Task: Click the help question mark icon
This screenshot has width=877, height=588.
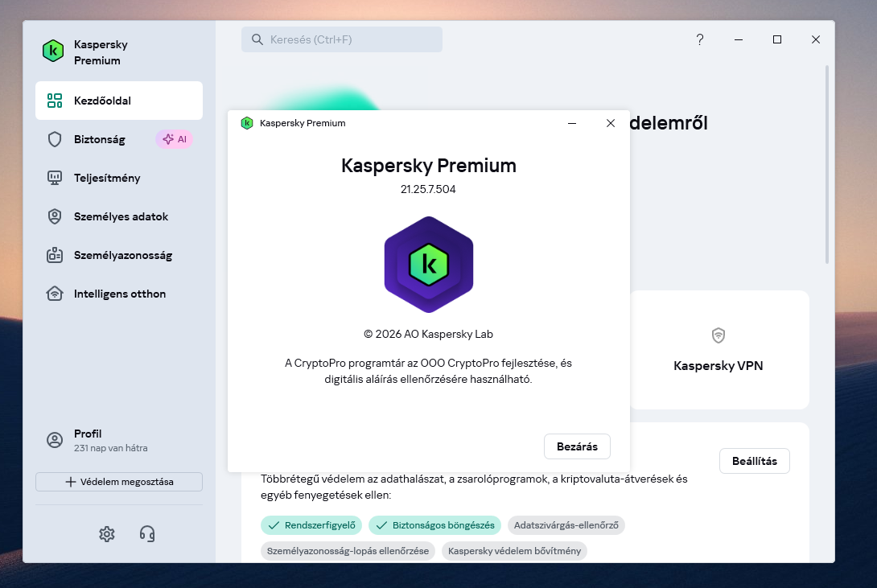Action: [x=700, y=39]
